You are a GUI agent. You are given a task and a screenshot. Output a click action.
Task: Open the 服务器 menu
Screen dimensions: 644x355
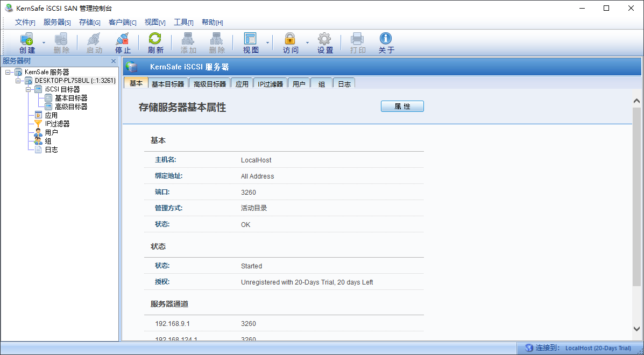56,22
